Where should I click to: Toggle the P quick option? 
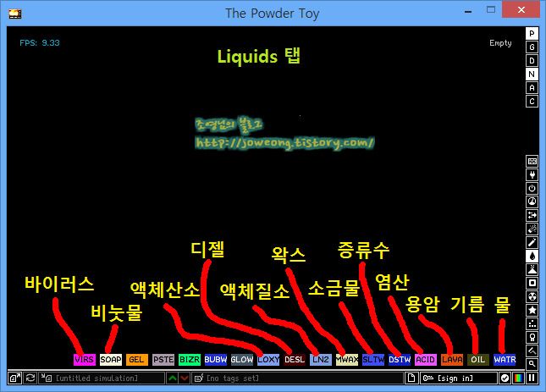532,33
